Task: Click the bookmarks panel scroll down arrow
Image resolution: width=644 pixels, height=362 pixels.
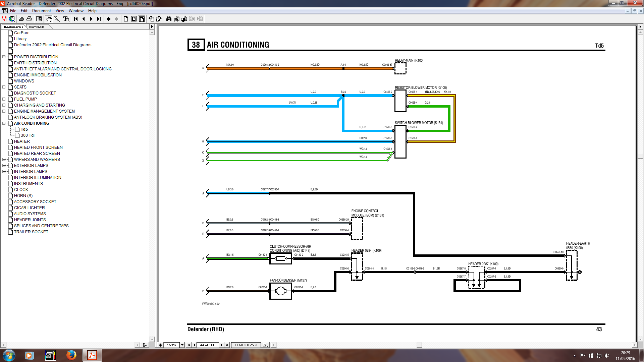Action: pos(152,339)
